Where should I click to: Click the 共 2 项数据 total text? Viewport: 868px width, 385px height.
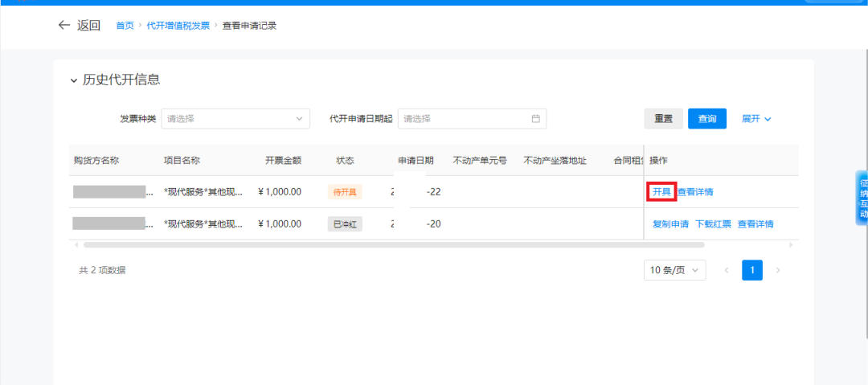[102, 270]
